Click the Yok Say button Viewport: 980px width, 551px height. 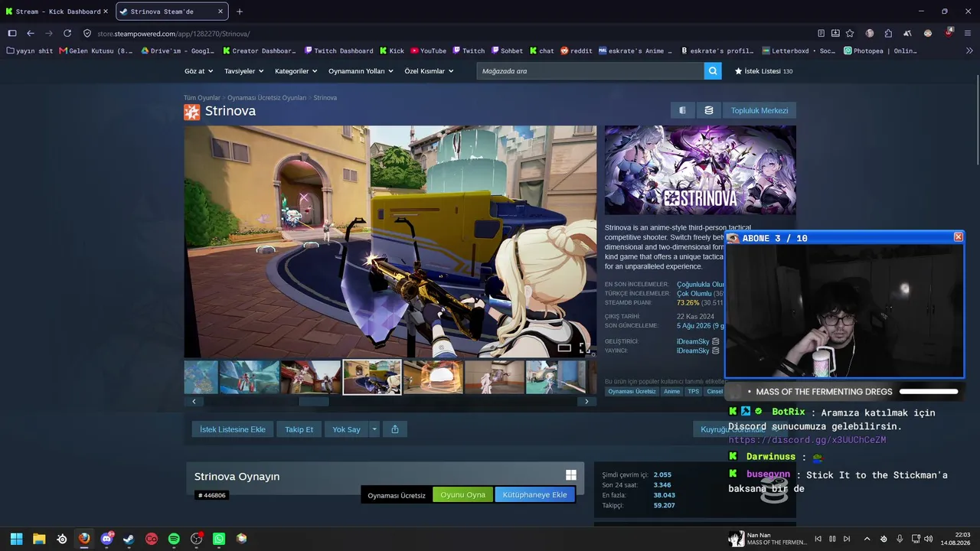click(346, 429)
